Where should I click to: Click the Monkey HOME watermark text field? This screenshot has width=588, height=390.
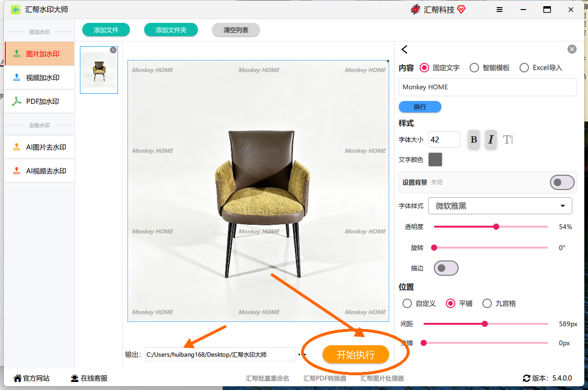pos(488,87)
